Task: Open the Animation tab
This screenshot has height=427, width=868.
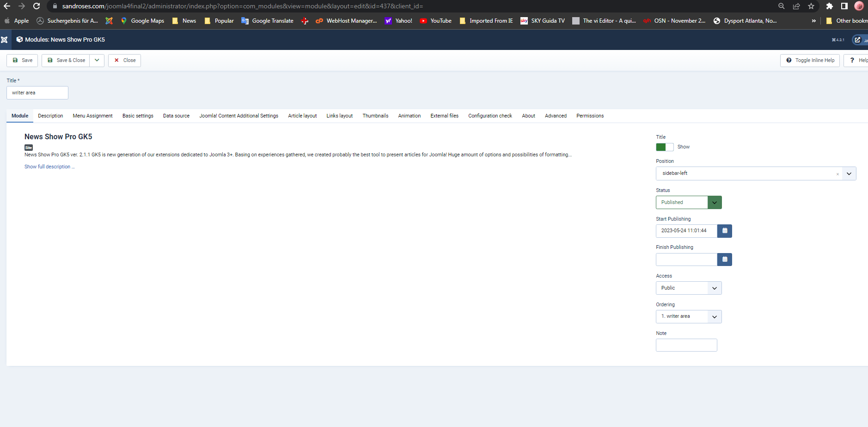Action: pos(410,116)
